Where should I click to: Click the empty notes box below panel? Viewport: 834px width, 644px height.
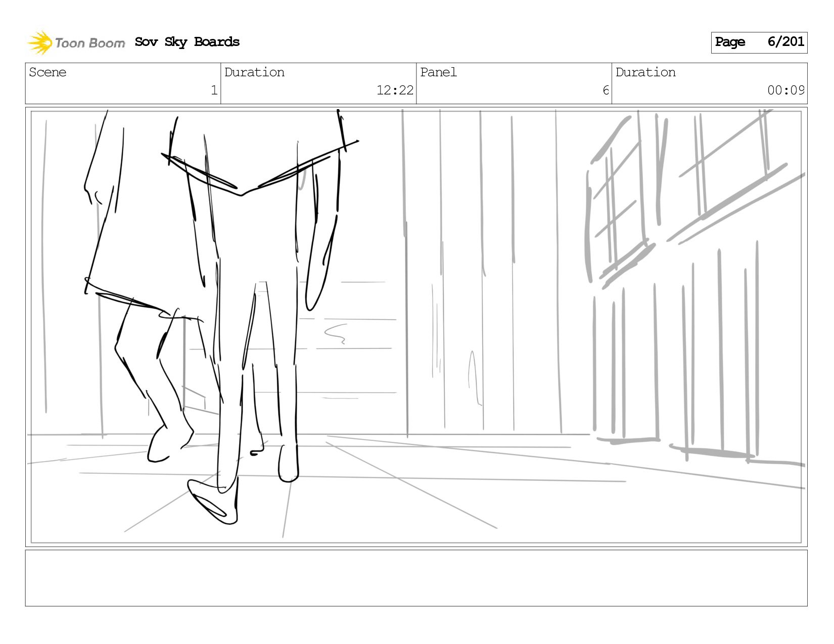(416, 578)
